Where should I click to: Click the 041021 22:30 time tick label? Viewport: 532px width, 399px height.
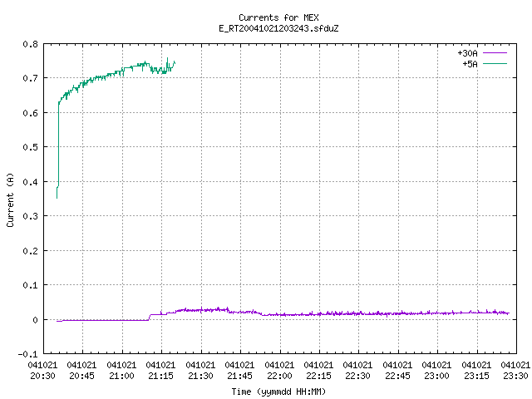coord(357,371)
